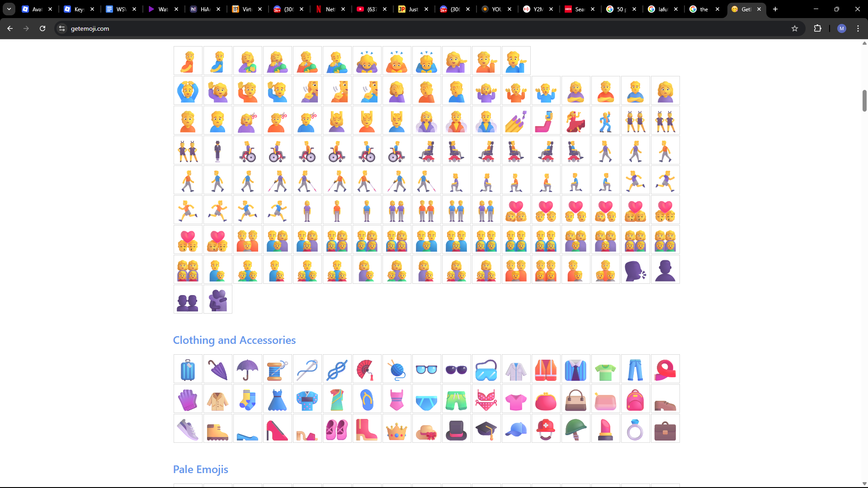Copy the luggage emoji

pyautogui.click(x=188, y=369)
